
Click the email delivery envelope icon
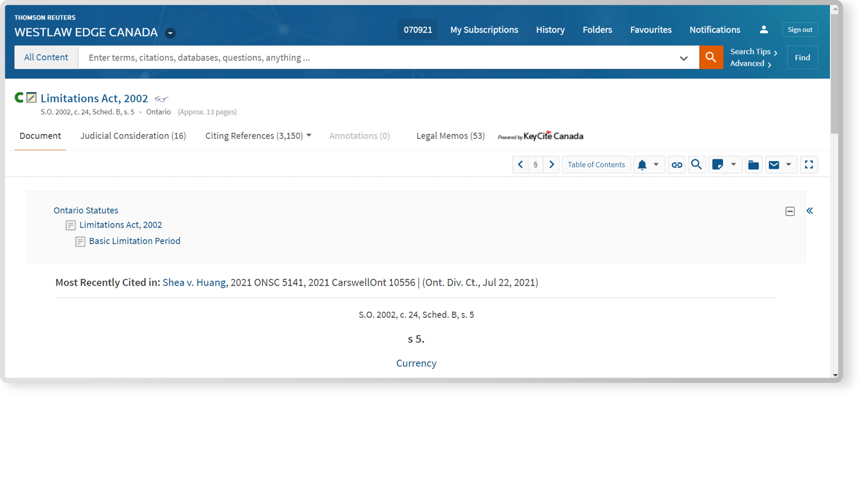pos(774,165)
